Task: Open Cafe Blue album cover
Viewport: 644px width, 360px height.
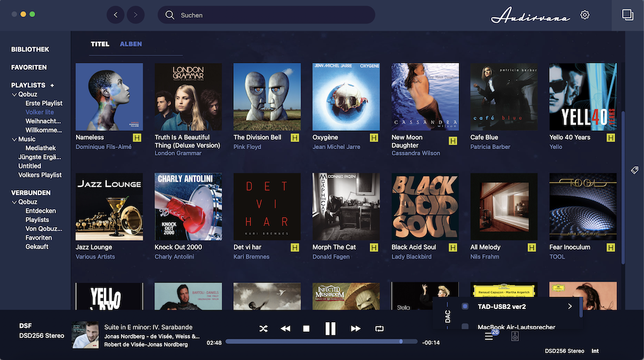Action: tap(504, 96)
